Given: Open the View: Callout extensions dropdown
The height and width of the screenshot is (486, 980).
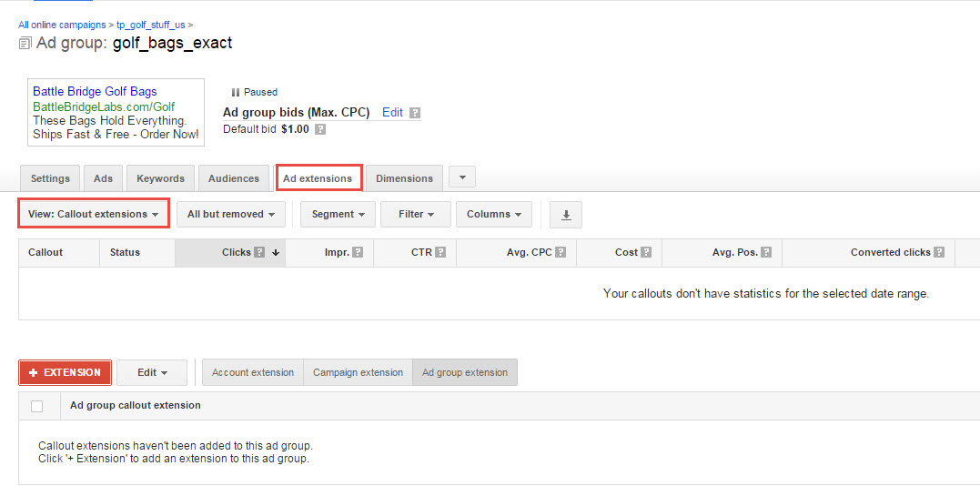Looking at the screenshot, I should [x=93, y=215].
